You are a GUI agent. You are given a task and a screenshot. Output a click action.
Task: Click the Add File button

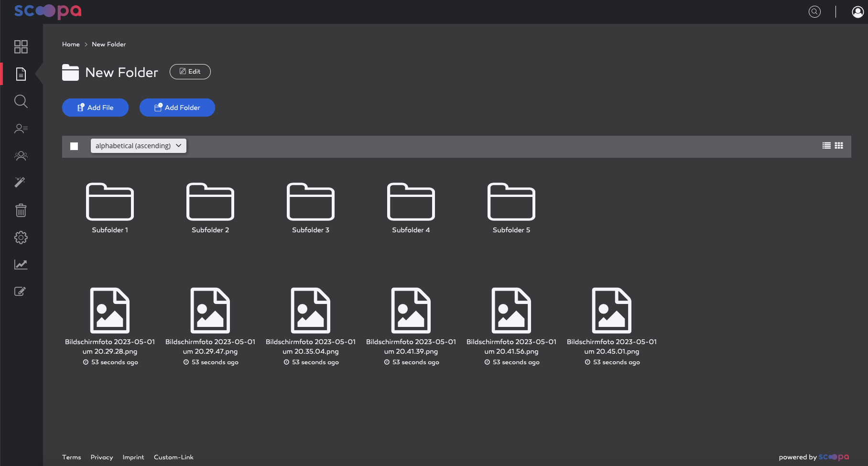tap(95, 108)
